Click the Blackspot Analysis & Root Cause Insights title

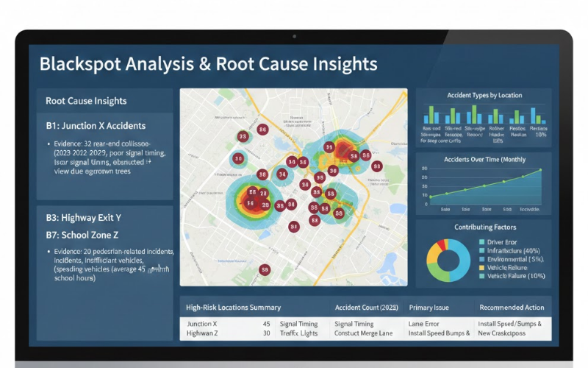[208, 64]
